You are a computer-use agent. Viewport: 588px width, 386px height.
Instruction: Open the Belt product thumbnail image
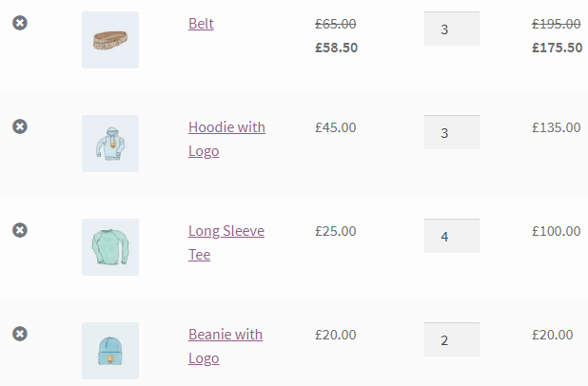[110, 40]
